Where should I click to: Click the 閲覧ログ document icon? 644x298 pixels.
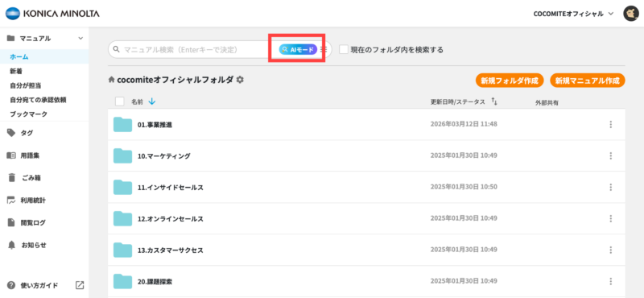pyautogui.click(x=11, y=223)
